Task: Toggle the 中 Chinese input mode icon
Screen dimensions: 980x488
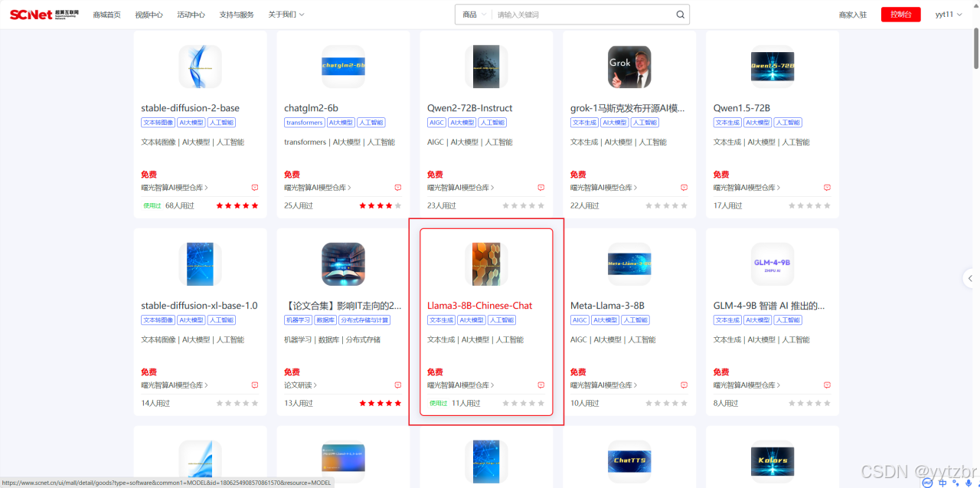Action: pos(942,483)
